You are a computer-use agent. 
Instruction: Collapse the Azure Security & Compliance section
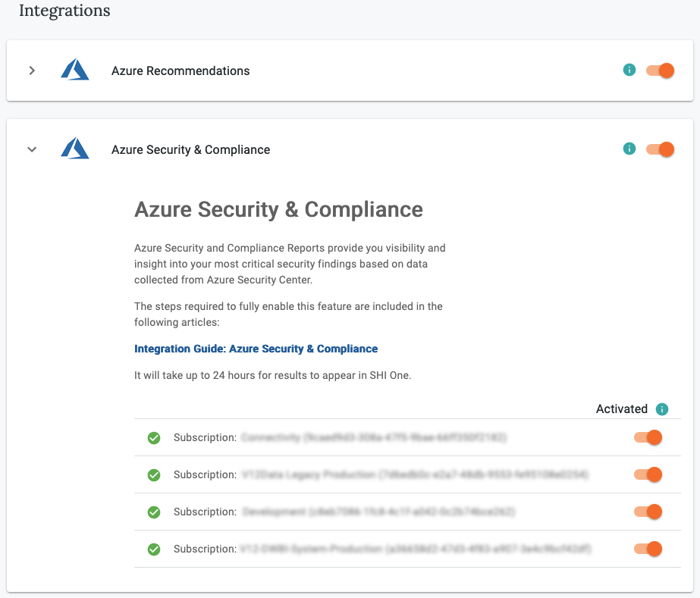coord(32,149)
